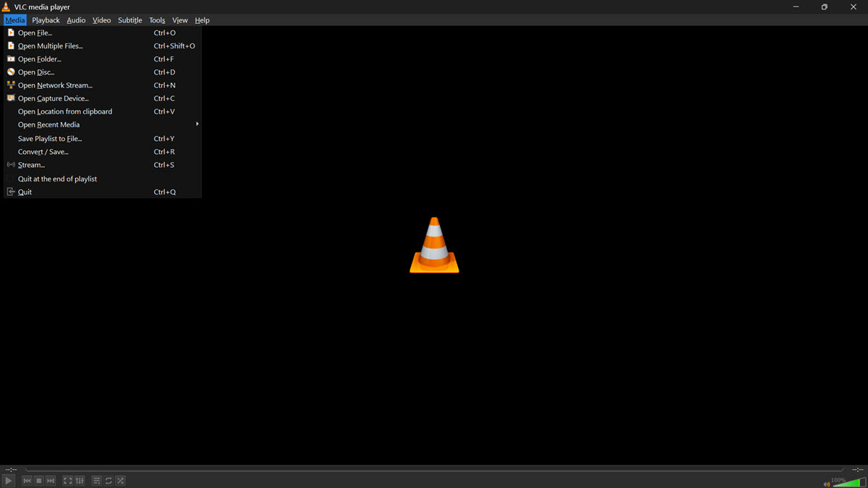Skip to previous media track
The image size is (868, 488).
pos(27,481)
